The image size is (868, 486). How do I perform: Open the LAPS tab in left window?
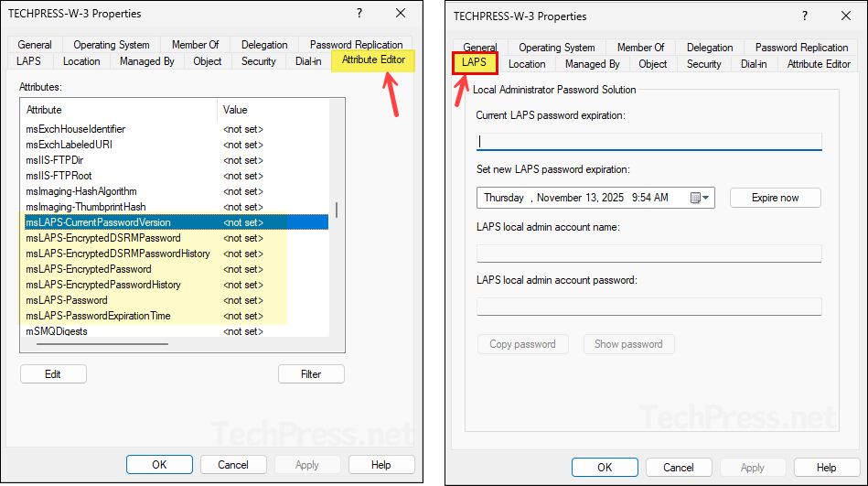28,61
